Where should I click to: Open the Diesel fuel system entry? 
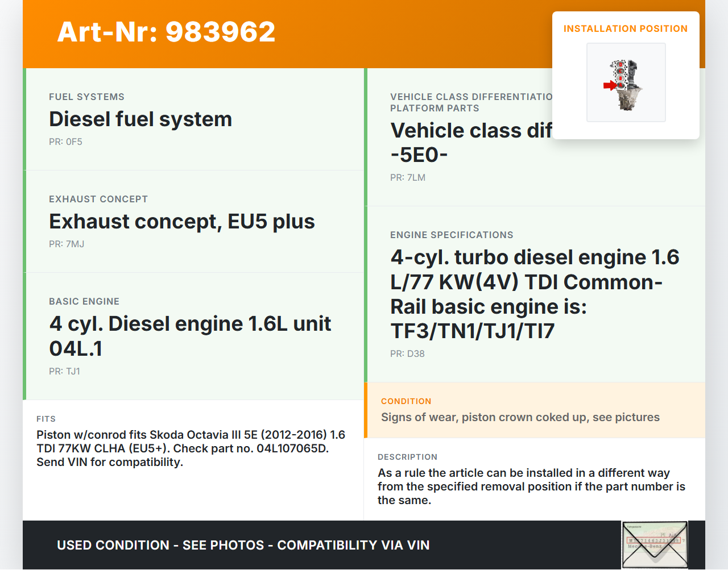coord(140,119)
